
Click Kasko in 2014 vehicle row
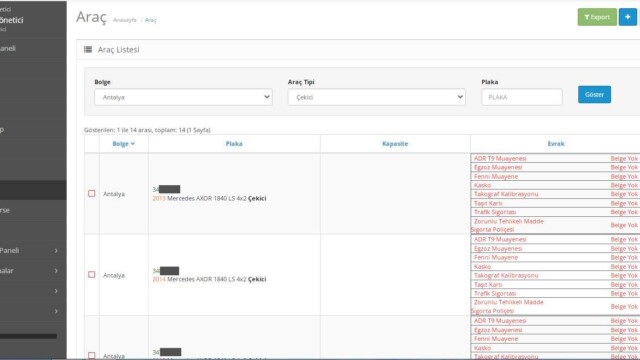pos(482,267)
